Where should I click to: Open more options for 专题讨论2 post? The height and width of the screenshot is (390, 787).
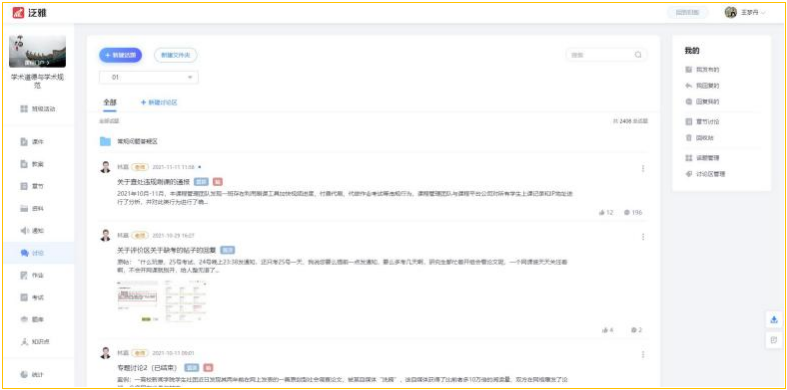pyautogui.click(x=642, y=354)
